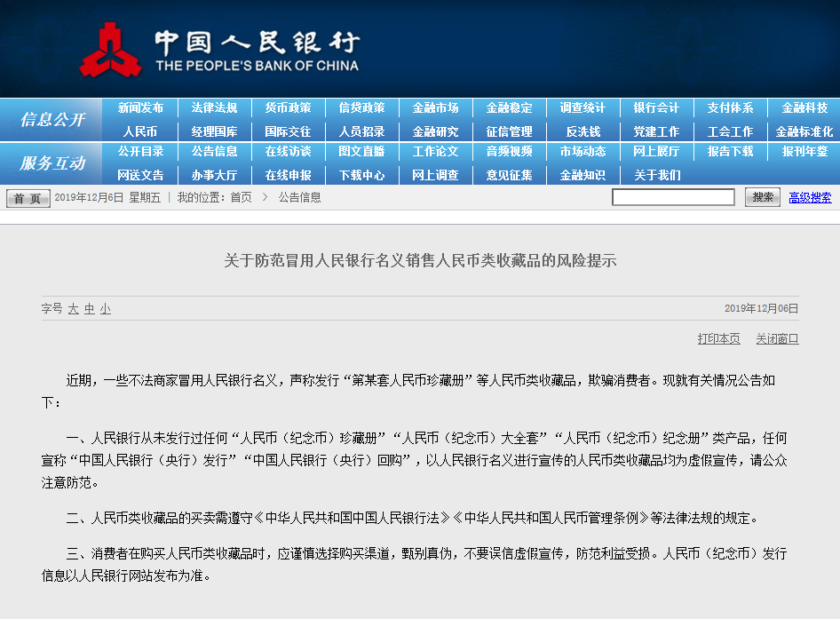Open the 关于我们 navigation item
The width and height of the screenshot is (840, 619).
point(657,175)
